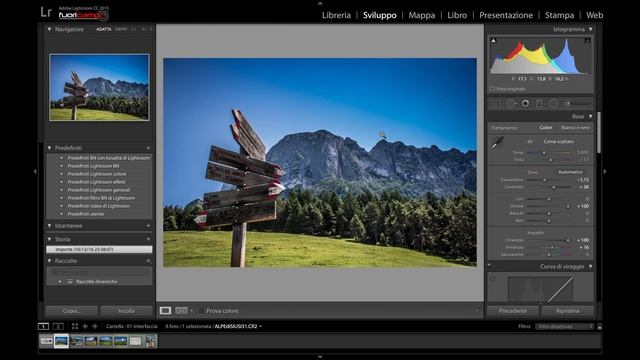The height and width of the screenshot is (360, 640).
Task: Open the filter dropdown in filmstrip bar
Action: 564,327
